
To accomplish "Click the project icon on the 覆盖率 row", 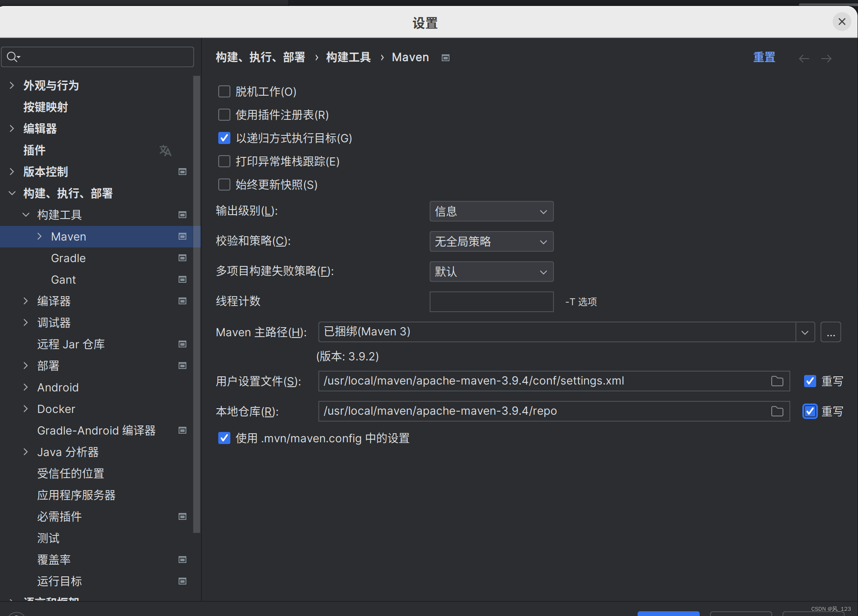I will tap(182, 560).
